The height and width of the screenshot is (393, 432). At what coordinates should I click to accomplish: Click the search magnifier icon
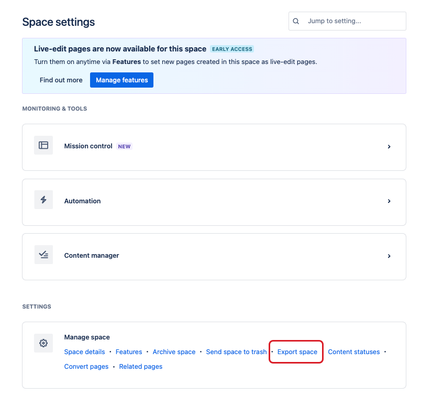click(296, 21)
